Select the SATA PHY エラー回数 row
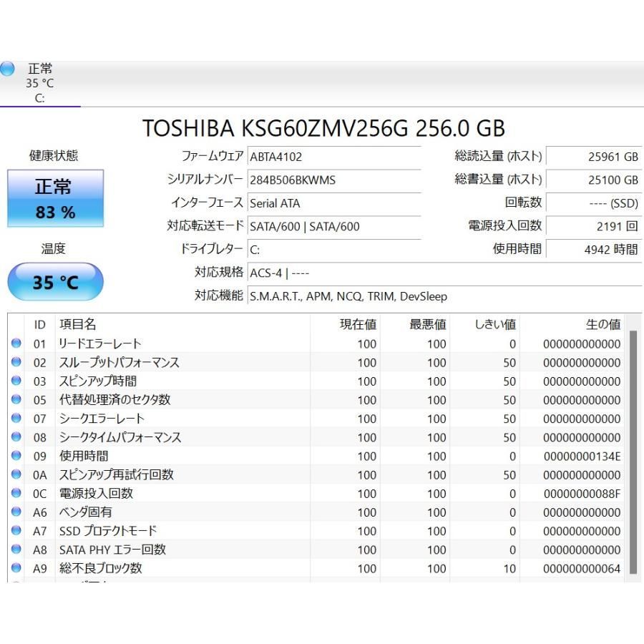The image size is (644, 644). tap(316, 550)
